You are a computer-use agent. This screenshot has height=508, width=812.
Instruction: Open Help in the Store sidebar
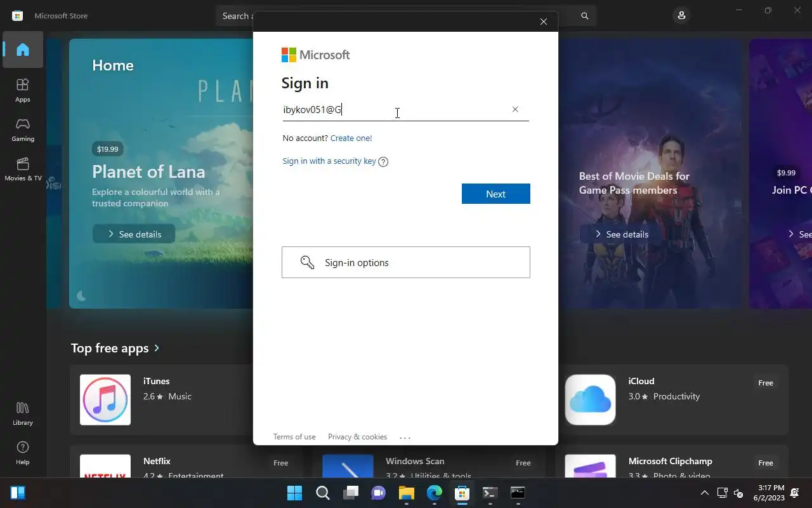[x=23, y=453]
